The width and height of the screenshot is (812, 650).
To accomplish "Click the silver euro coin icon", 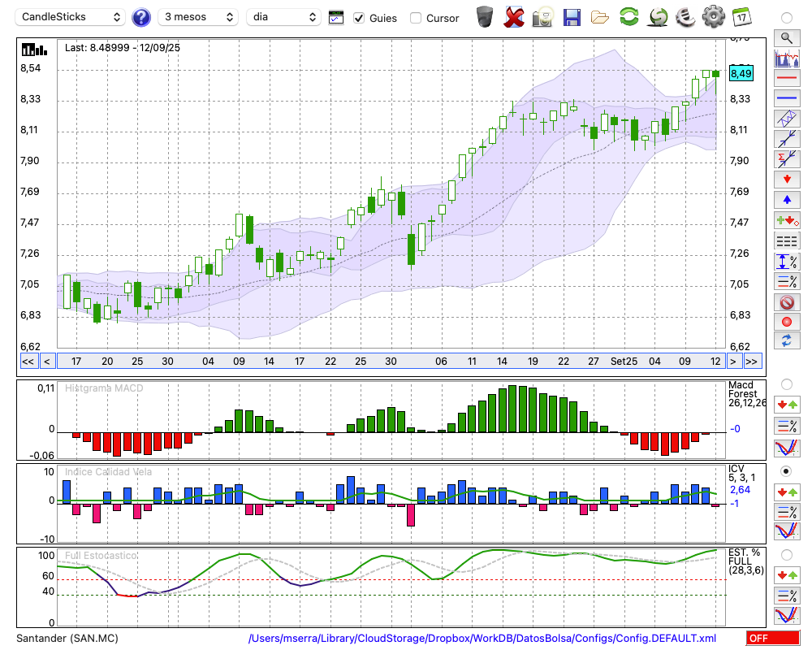I will pos(685,17).
